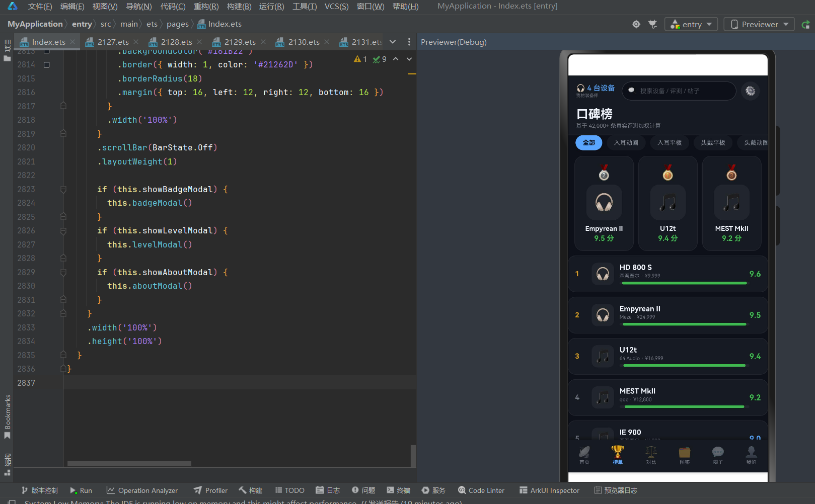This screenshot has width=815, height=504.
Task: Click the MEST MkII row green rating bar
Action: pyautogui.click(x=683, y=407)
